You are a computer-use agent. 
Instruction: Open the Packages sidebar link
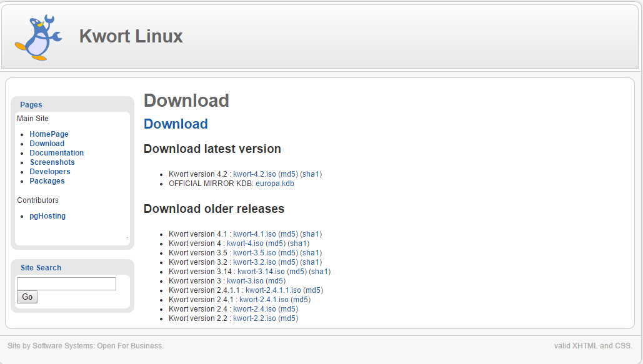click(x=47, y=181)
